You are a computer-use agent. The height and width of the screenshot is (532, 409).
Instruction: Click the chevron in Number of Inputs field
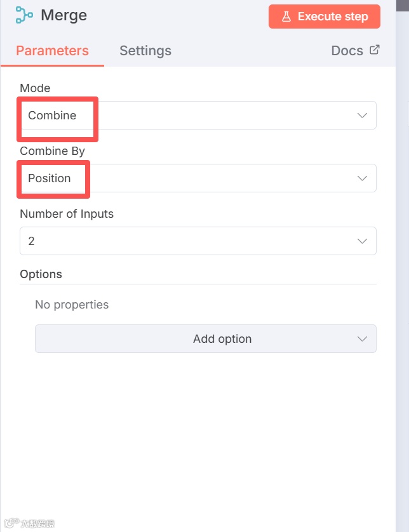(x=362, y=241)
